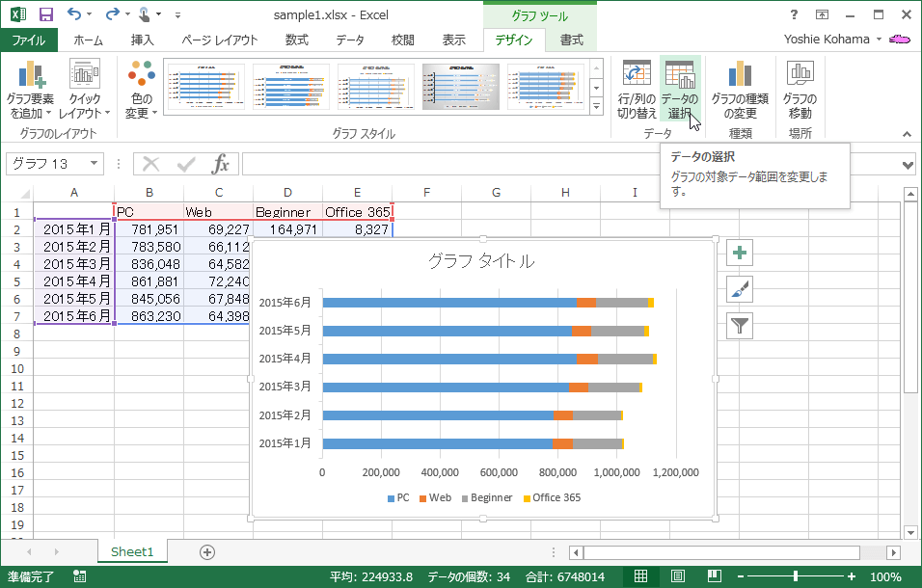This screenshot has width=922, height=588.
Task: Open Add Chart Element (グラフ要素を追加)
Action: 31,89
